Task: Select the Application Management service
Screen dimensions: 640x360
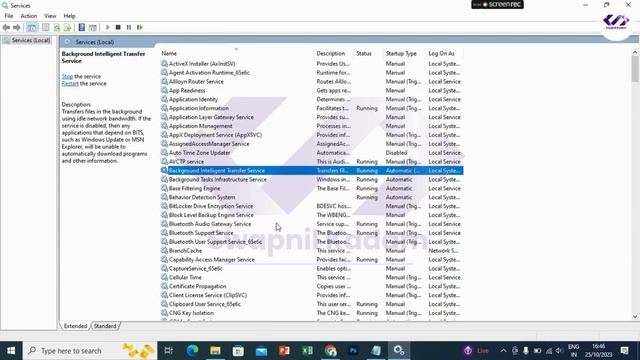Action: (311, 126)
